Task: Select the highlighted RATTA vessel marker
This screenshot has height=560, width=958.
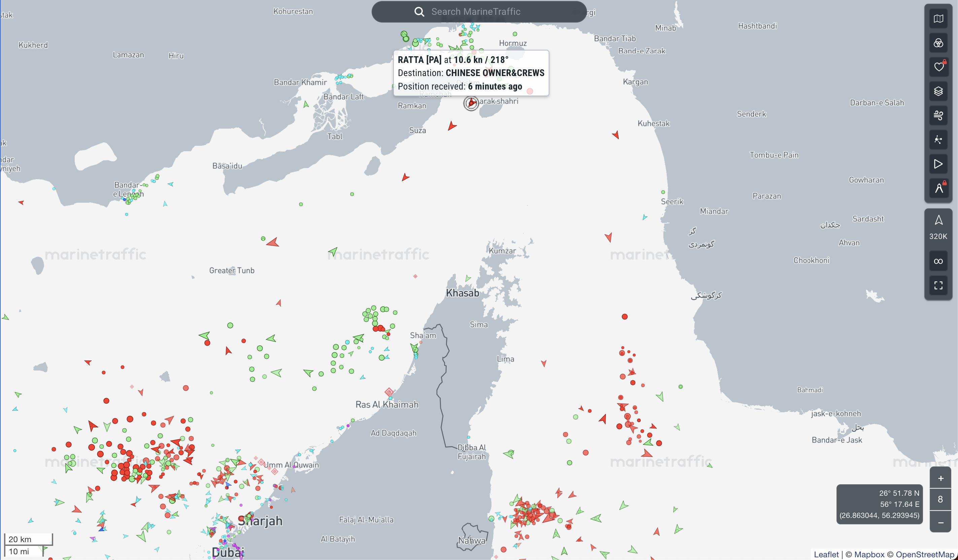Action: click(x=471, y=103)
